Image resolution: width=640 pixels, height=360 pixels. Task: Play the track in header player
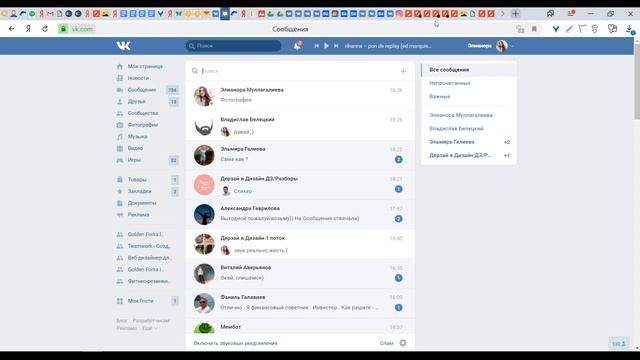[x=326, y=46]
